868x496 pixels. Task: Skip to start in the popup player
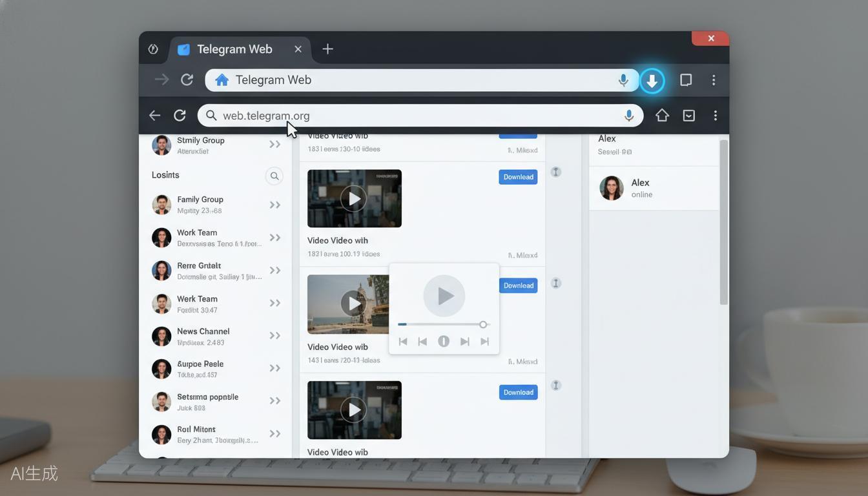click(x=403, y=342)
